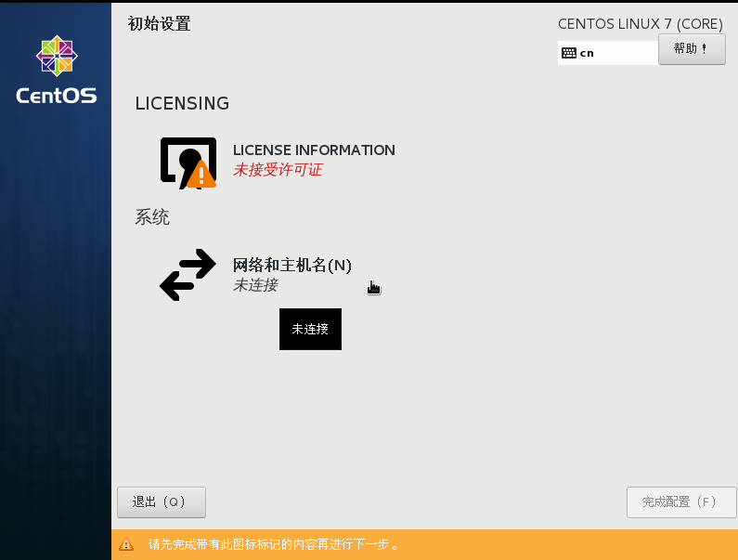Click the CentOS logo in the sidebar
This screenshot has width=738, height=560.
[x=57, y=58]
